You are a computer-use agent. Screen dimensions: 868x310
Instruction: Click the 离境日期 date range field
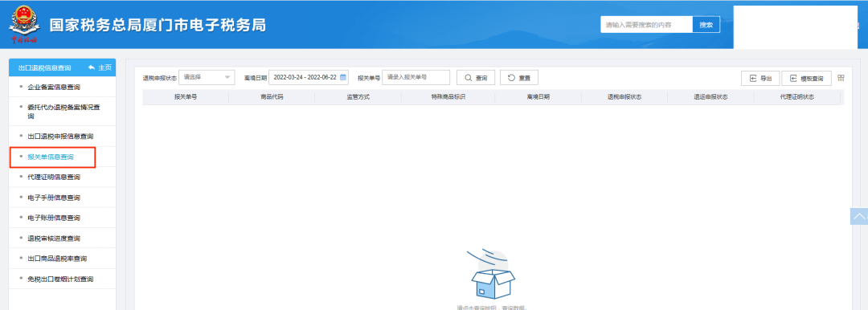click(x=309, y=77)
